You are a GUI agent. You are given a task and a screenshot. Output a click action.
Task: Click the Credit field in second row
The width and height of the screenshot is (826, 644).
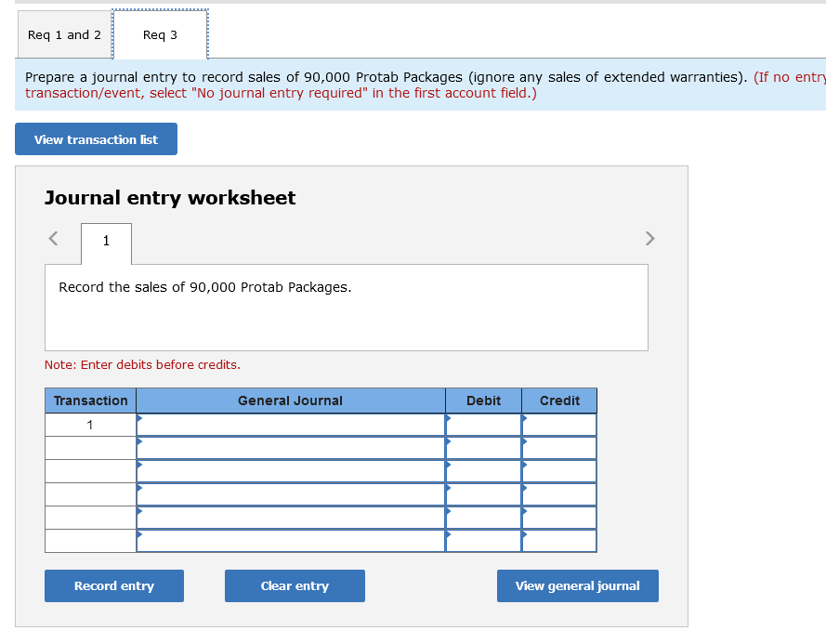tap(559, 448)
